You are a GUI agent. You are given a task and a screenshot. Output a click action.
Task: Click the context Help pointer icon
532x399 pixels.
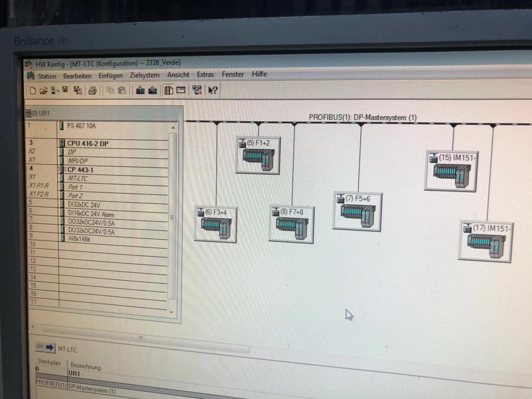pyautogui.click(x=213, y=90)
